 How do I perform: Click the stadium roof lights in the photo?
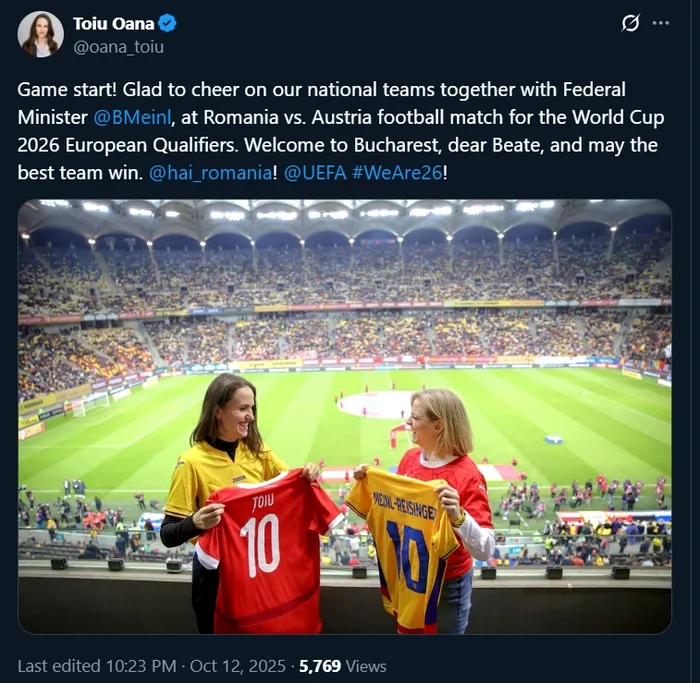(x=343, y=213)
